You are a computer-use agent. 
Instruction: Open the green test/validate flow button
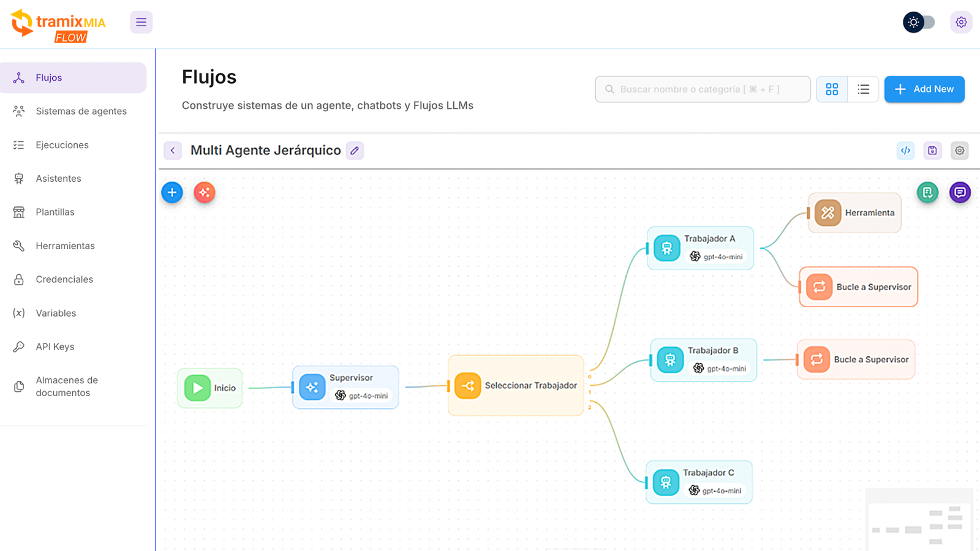pyautogui.click(x=927, y=192)
